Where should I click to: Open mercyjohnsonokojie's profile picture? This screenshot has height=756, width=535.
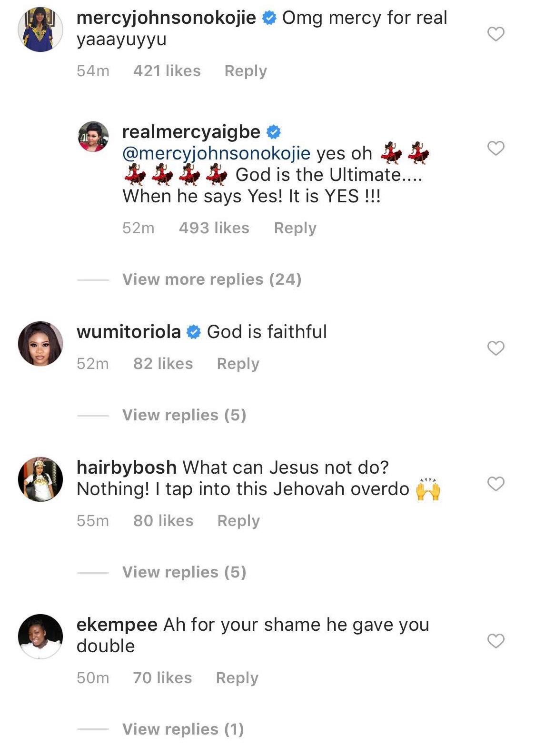pyautogui.click(x=40, y=29)
